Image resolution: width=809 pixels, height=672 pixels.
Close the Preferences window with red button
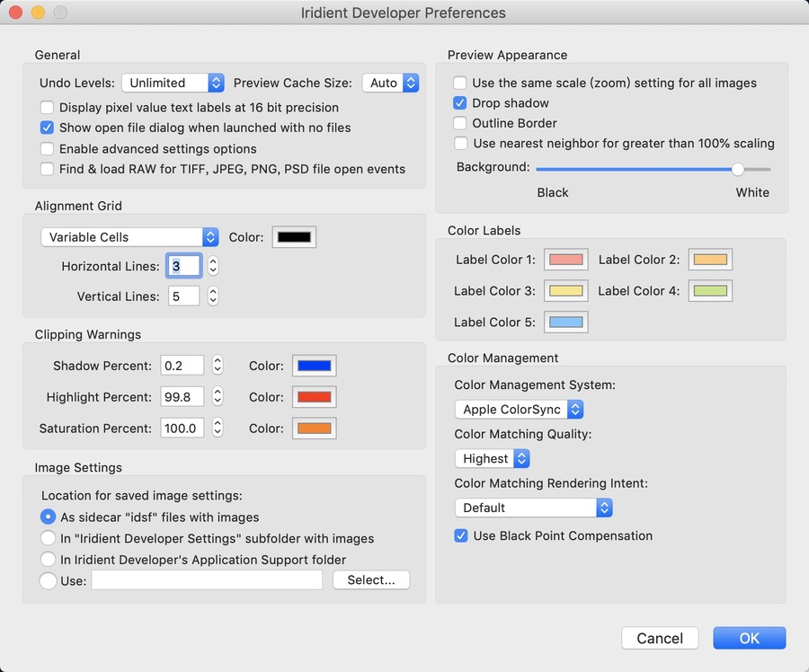(15, 12)
